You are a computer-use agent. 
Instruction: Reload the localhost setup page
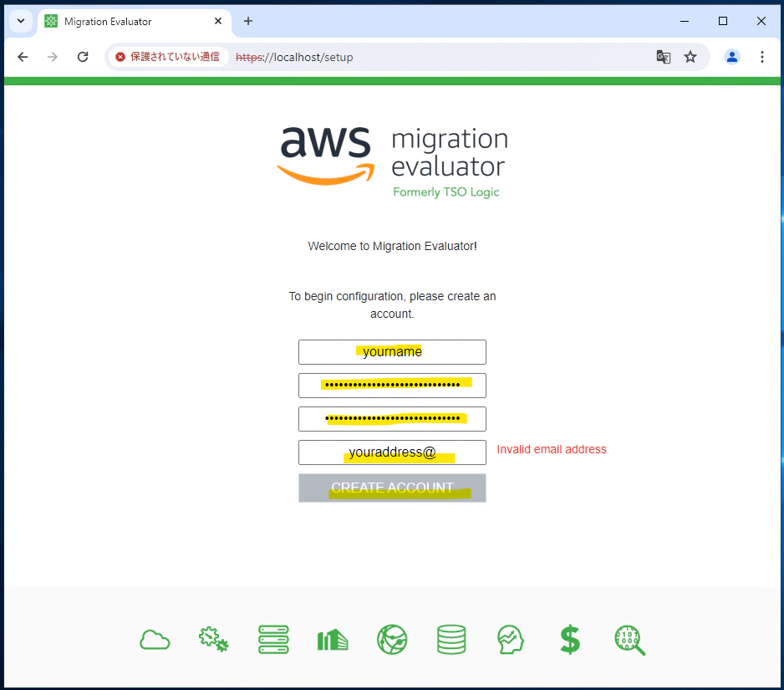pyautogui.click(x=83, y=57)
